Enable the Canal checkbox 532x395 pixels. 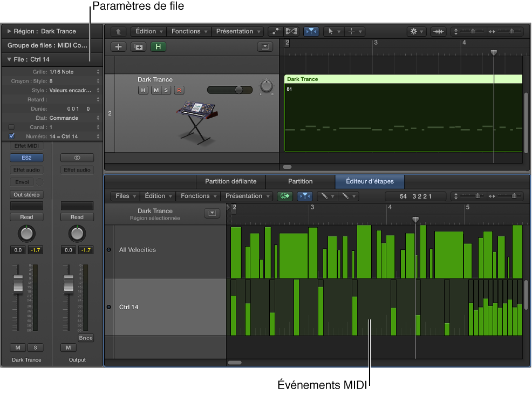click(x=11, y=127)
